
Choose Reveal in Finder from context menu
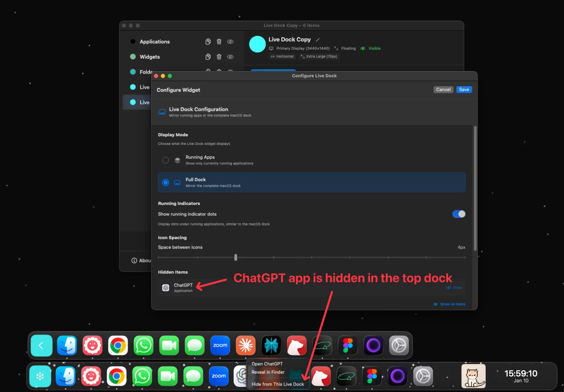[268, 372]
